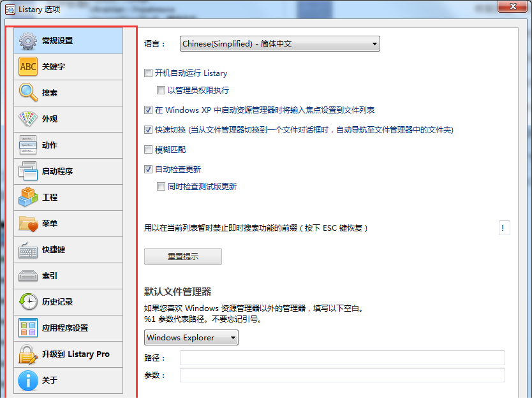This screenshot has width=532, height=413.
Task: Click the 重置提示 reset button
Action: [182, 256]
